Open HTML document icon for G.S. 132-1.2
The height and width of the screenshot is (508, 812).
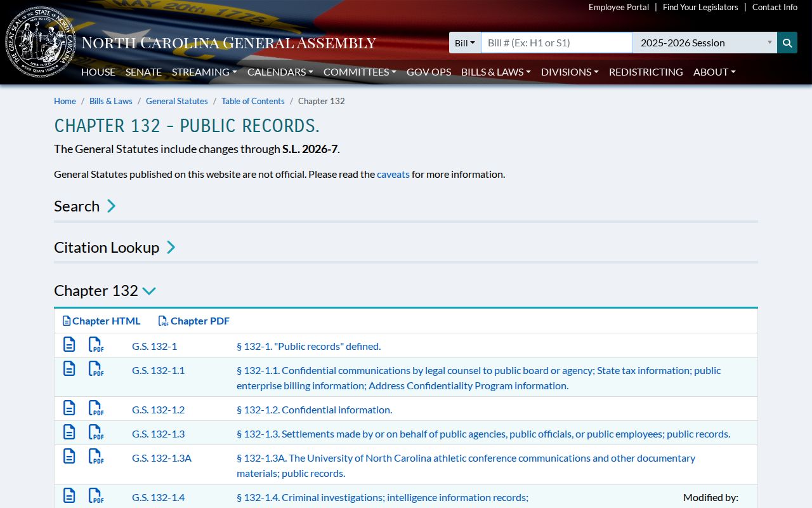click(x=69, y=408)
